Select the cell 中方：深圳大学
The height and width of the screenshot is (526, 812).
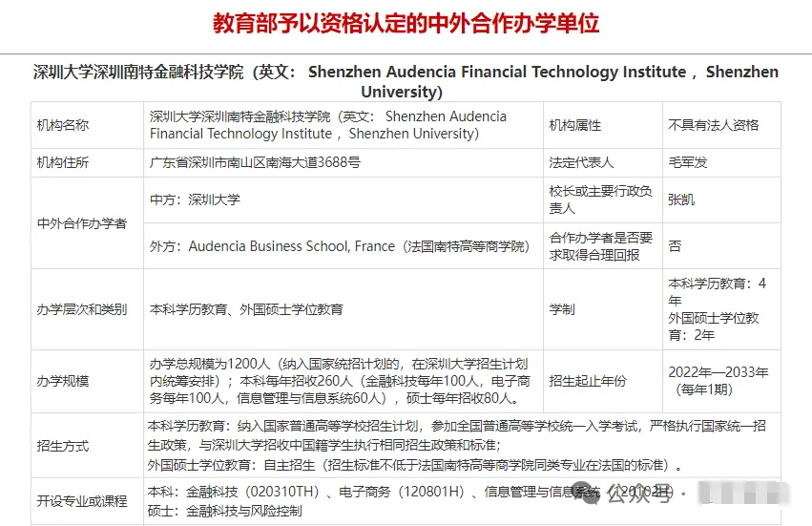click(344, 200)
